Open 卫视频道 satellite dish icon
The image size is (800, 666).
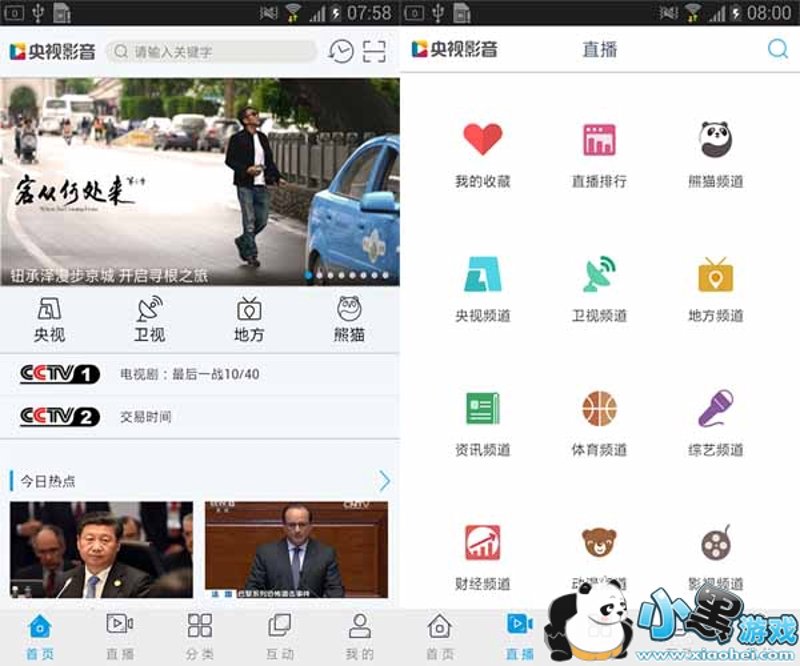pyautogui.click(x=599, y=274)
